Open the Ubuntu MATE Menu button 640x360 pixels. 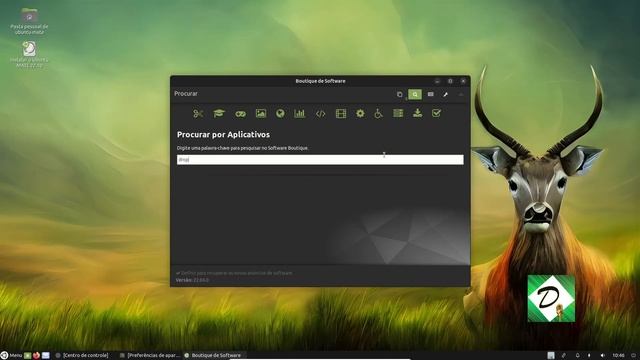[11, 356]
